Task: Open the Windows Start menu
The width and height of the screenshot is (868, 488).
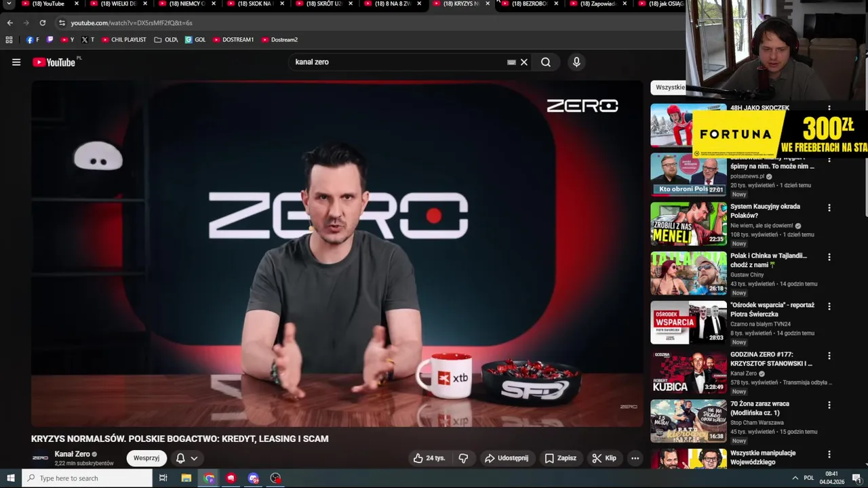Action: coord(10,478)
